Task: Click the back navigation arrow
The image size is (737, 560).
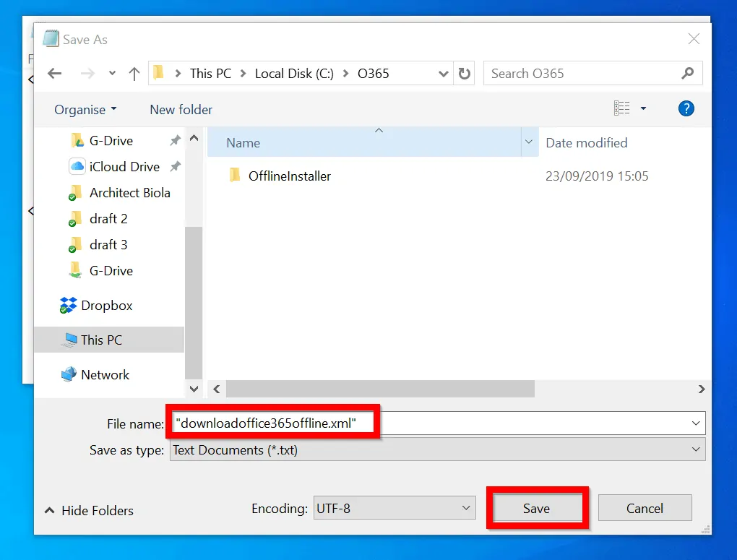Action: pos(55,73)
